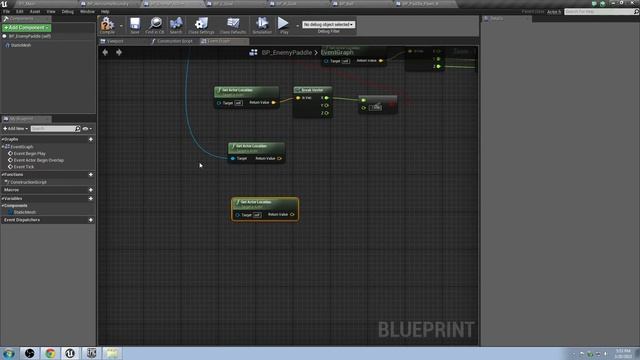Image resolution: width=640 pixels, height=360 pixels.
Task: Click the Play button in the toolbar
Action: point(283,24)
